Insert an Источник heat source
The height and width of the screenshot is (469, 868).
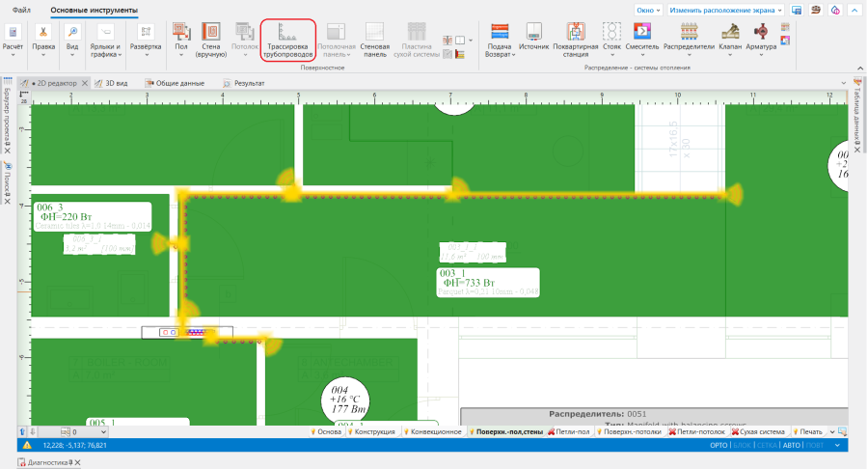click(533, 37)
